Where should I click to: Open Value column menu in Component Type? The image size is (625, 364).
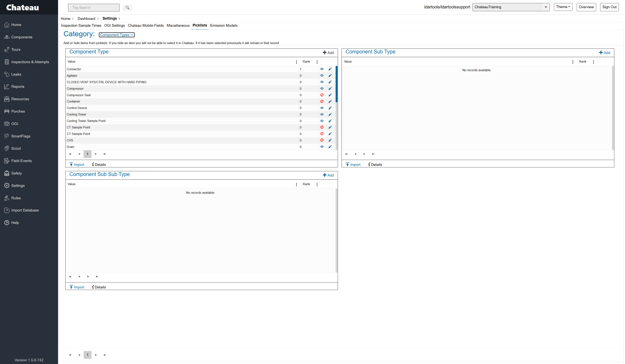pos(296,62)
